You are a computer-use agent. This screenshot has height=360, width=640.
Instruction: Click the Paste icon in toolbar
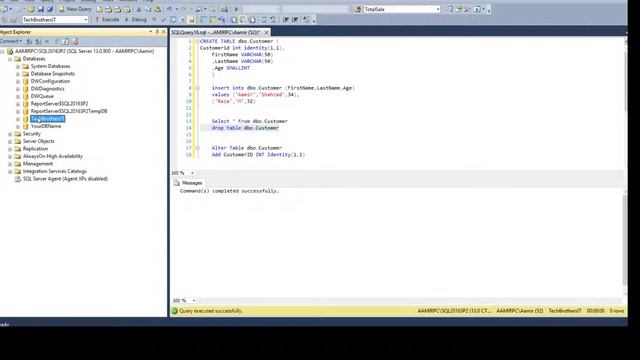[x=157, y=9]
